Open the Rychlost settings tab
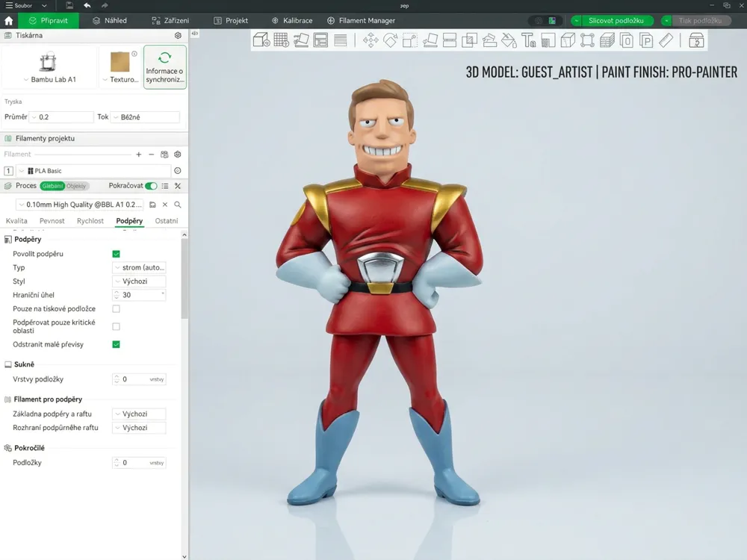747x560 pixels. 90,221
